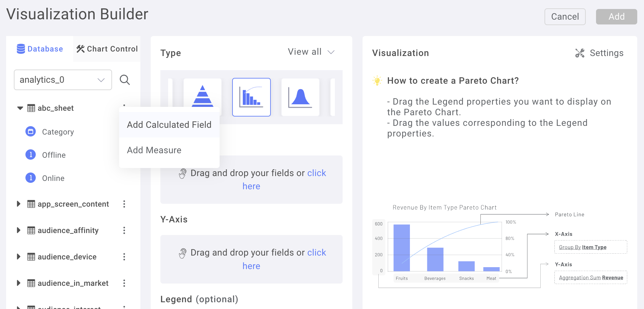Open the analytics_0 database selector
The image size is (644, 309).
63,80
